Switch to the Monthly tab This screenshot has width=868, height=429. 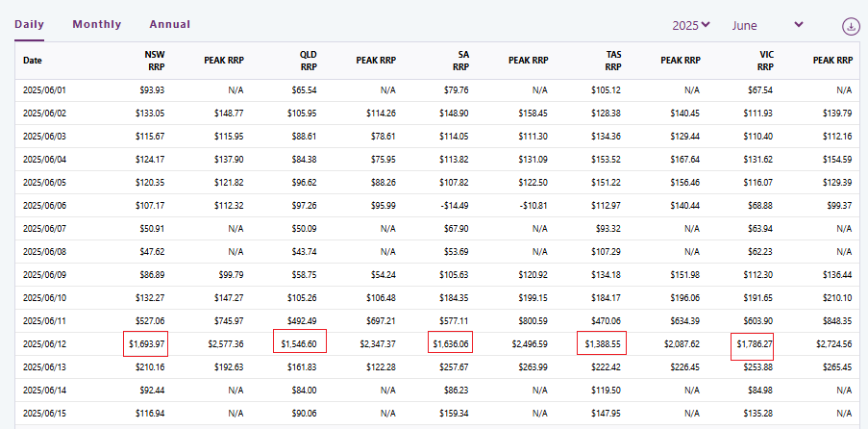pyautogui.click(x=97, y=24)
